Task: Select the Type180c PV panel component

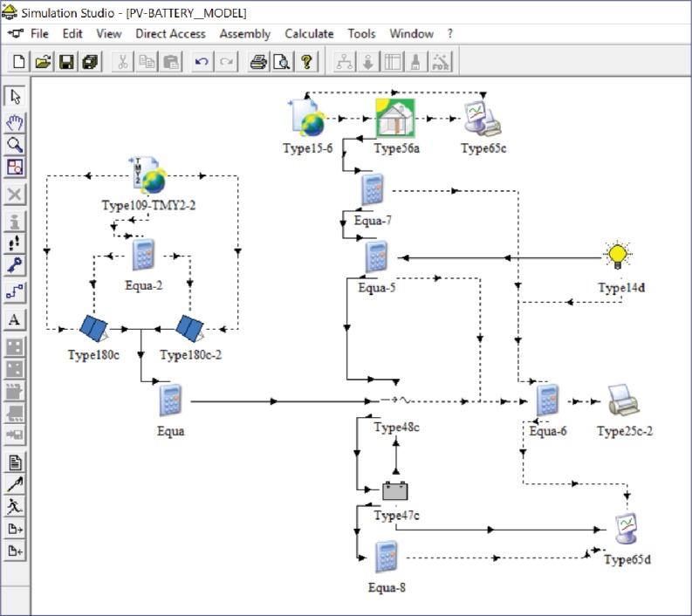Action: click(x=94, y=329)
